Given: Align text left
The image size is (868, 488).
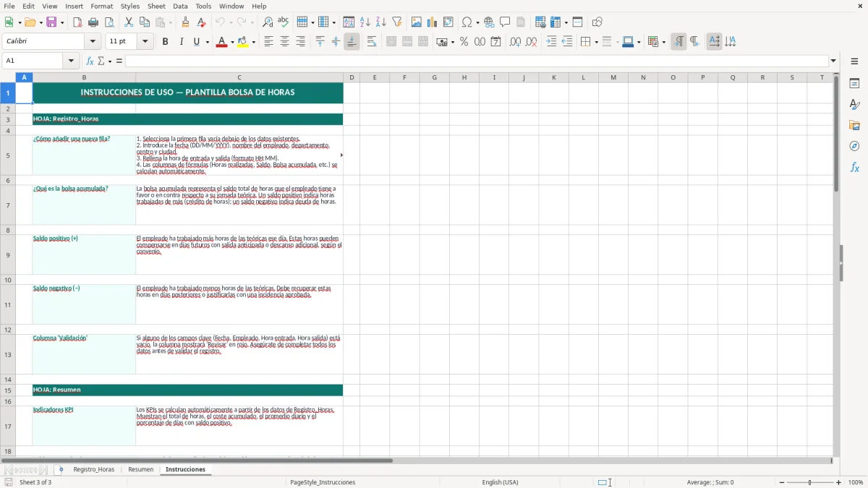Looking at the screenshot, I should click(x=268, y=42).
